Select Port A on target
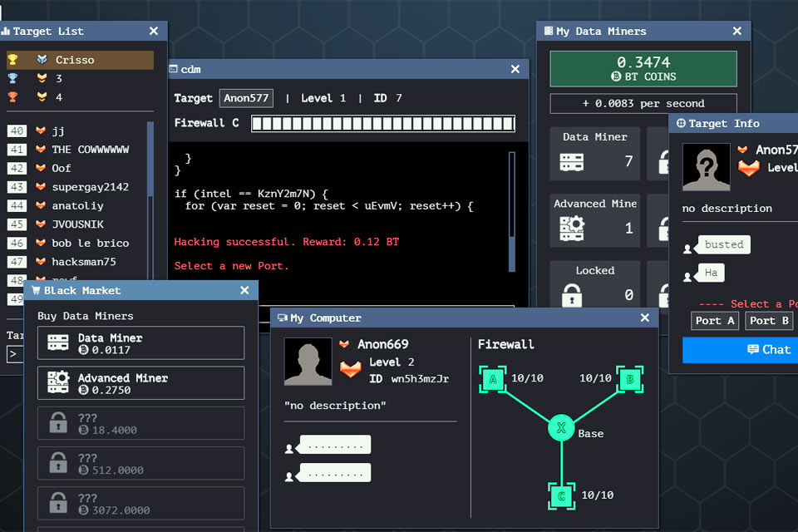Screen dimensions: 798x532 [714, 321]
